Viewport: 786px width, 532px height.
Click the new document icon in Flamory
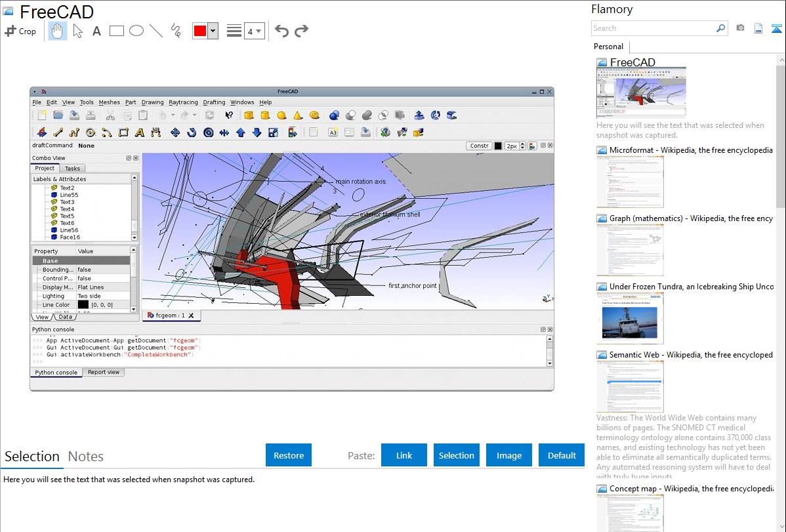click(758, 28)
